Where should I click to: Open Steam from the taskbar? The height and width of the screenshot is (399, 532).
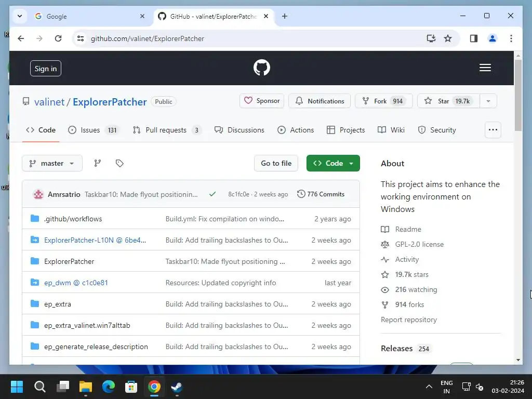click(177, 387)
